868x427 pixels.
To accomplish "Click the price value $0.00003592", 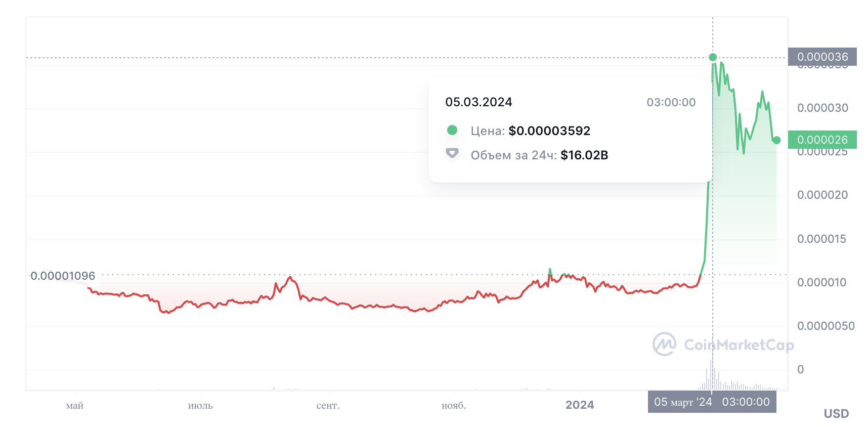I will (x=549, y=131).
